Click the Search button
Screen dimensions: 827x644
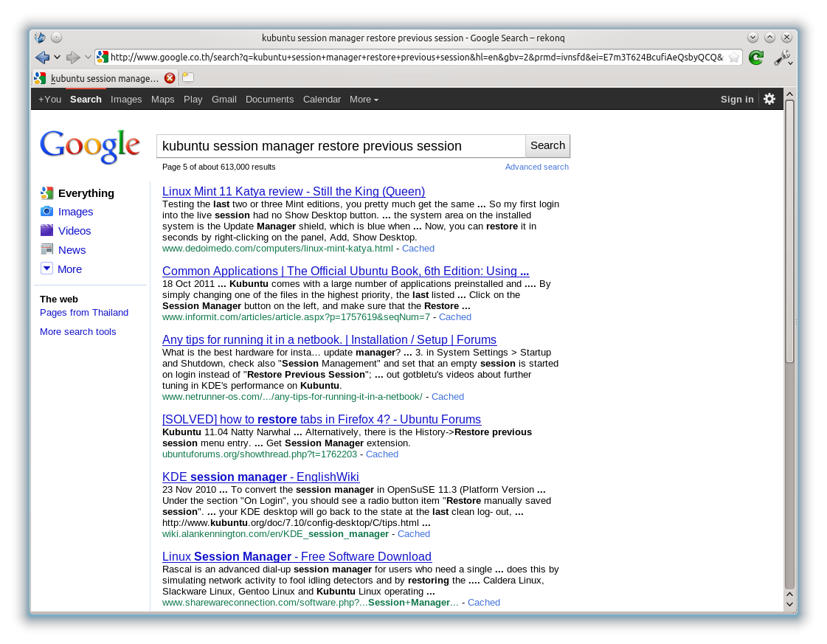coord(547,146)
